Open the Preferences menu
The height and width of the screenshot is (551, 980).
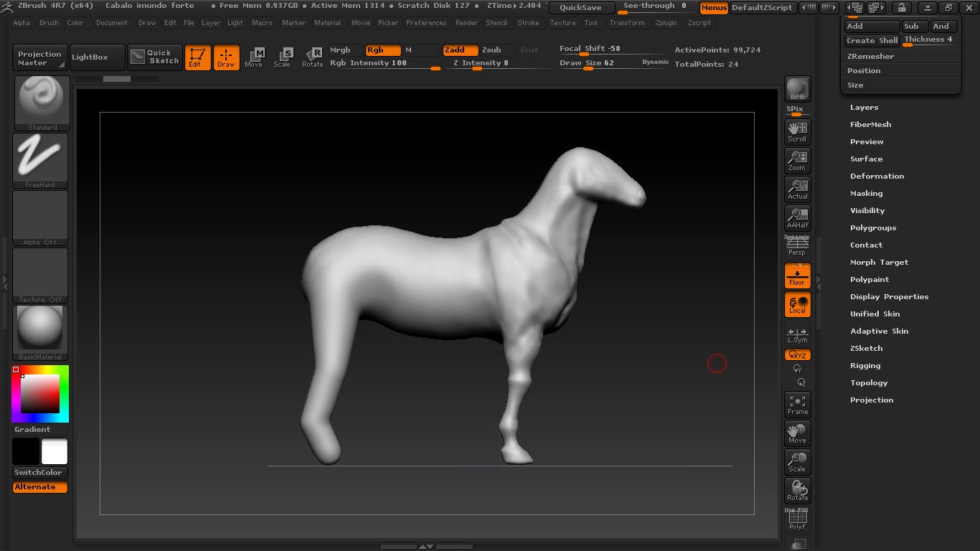point(426,23)
